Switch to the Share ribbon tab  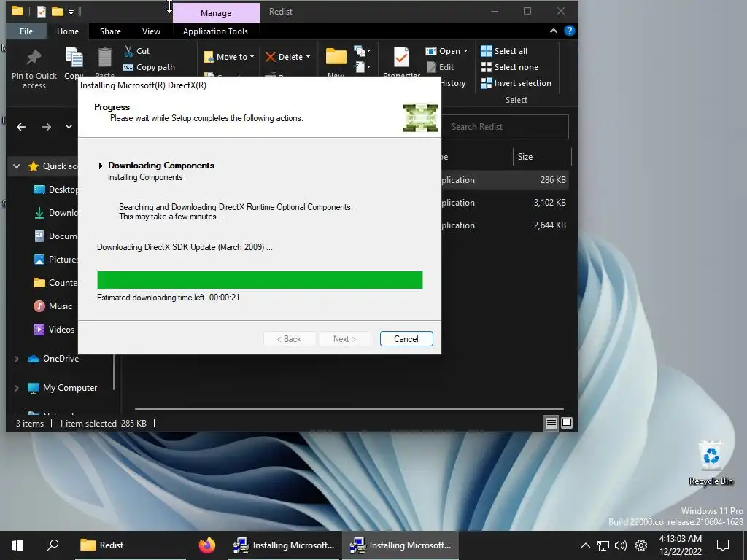(110, 31)
